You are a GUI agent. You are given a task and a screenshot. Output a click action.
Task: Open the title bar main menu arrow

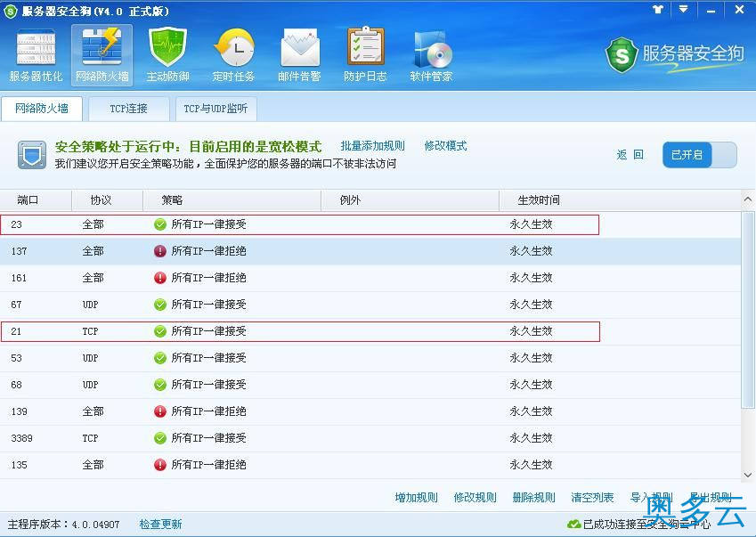(683, 9)
